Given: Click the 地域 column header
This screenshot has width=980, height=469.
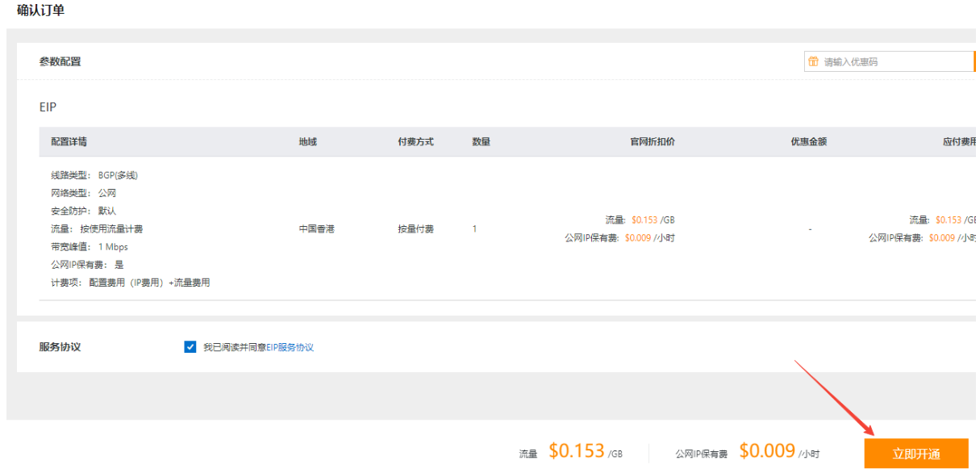Looking at the screenshot, I should [307, 141].
